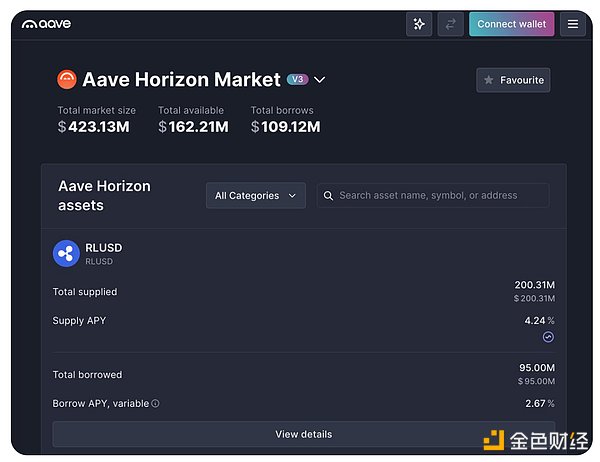This screenshot has width=600, height=462.
Task: Click the RLUSD token icon
Action: click(66, 253)
